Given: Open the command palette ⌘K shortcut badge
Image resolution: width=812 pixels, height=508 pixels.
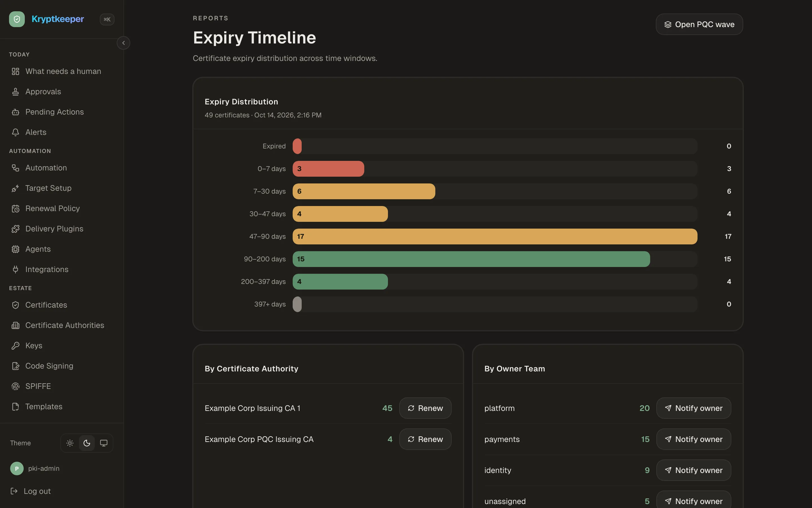Looking at the screenshot, I should click(x=107, y=19).
